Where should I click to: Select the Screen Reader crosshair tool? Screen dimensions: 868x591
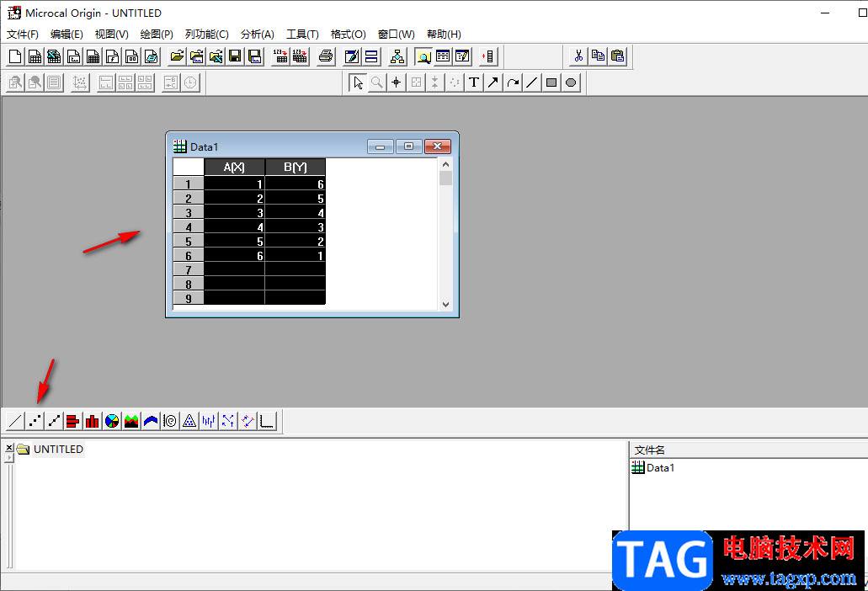[x=397, y=83]
